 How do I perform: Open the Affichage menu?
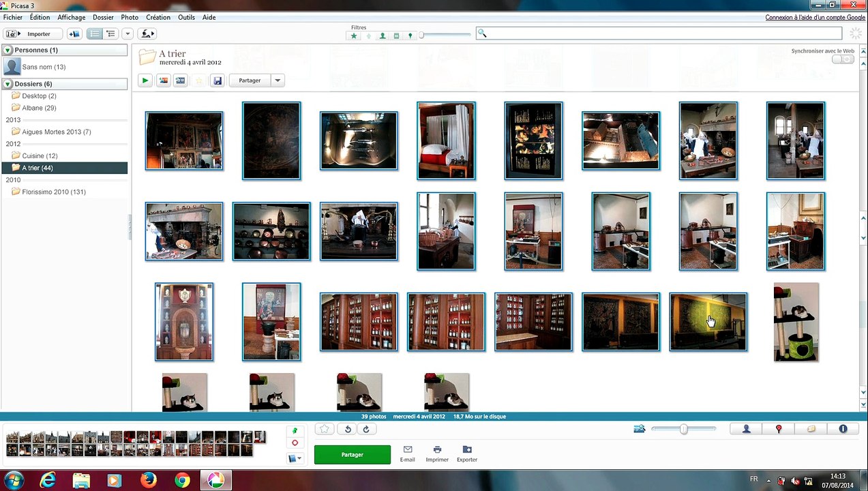pos(72,18)
